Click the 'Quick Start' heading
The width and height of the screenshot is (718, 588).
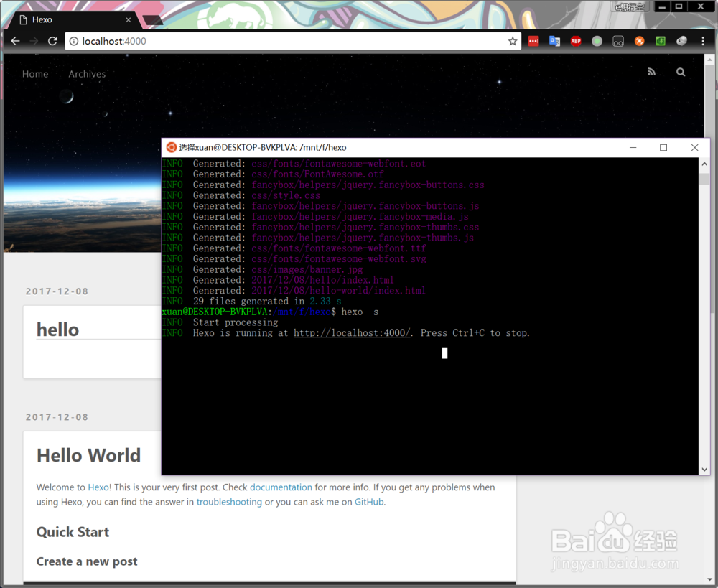73,532
